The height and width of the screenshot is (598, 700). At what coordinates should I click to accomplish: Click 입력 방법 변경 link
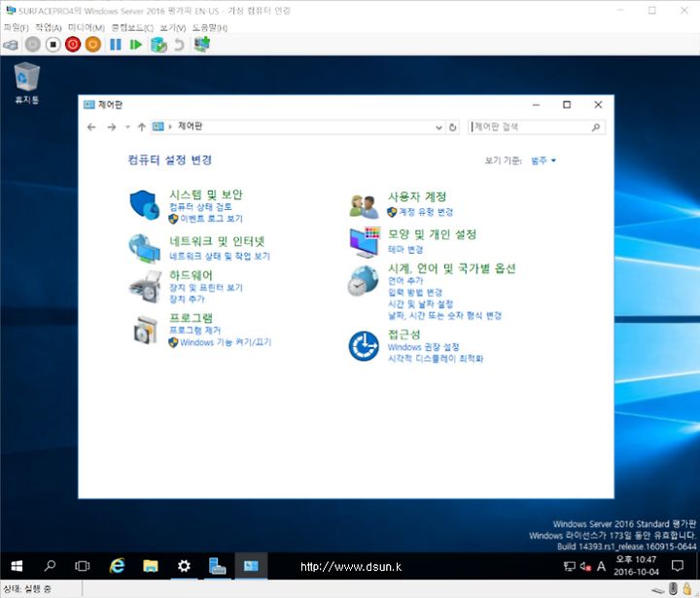pyautogui.click(x=415, y=293)
